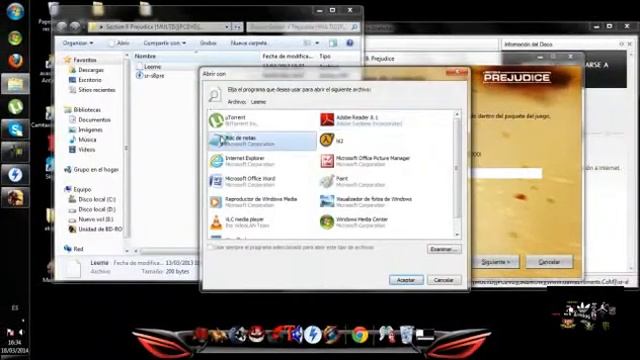Click the Aceptar button
640x360 pixels.
coord(406,280)
